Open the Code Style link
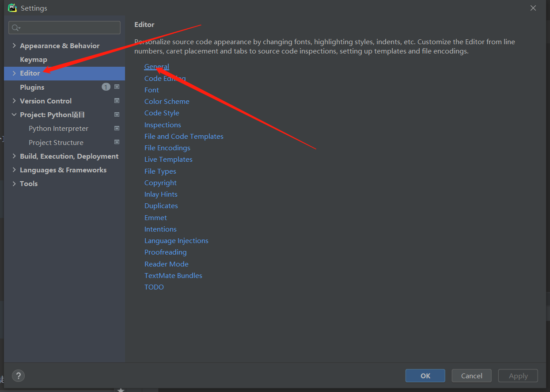The width and height of the screenshot is (550, 392). point(162,113)
